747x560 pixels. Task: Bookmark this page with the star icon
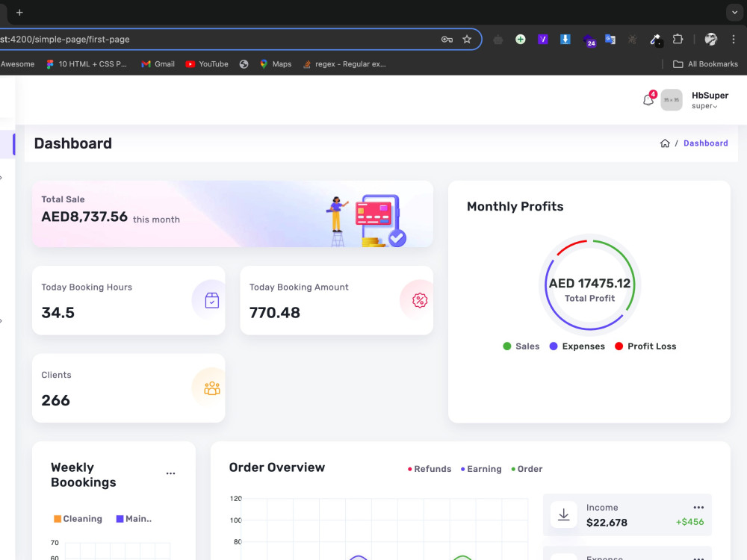467,40
